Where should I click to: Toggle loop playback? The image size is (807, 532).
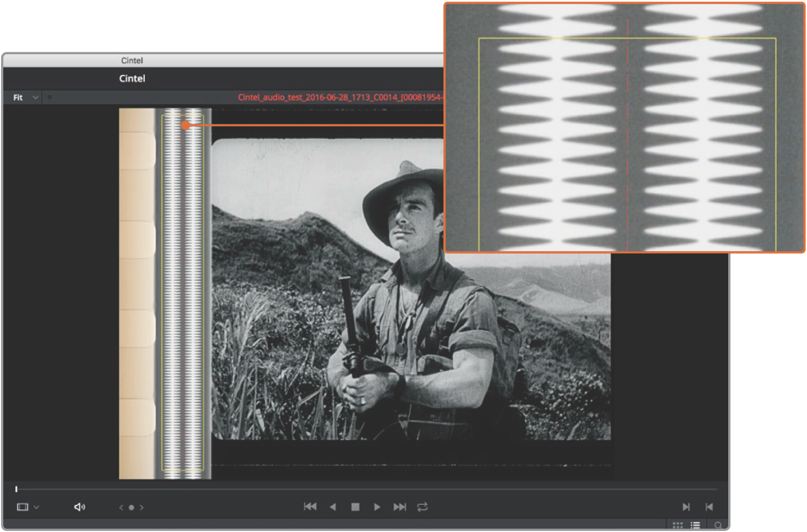pyautogui.click(x=423, y=507)
